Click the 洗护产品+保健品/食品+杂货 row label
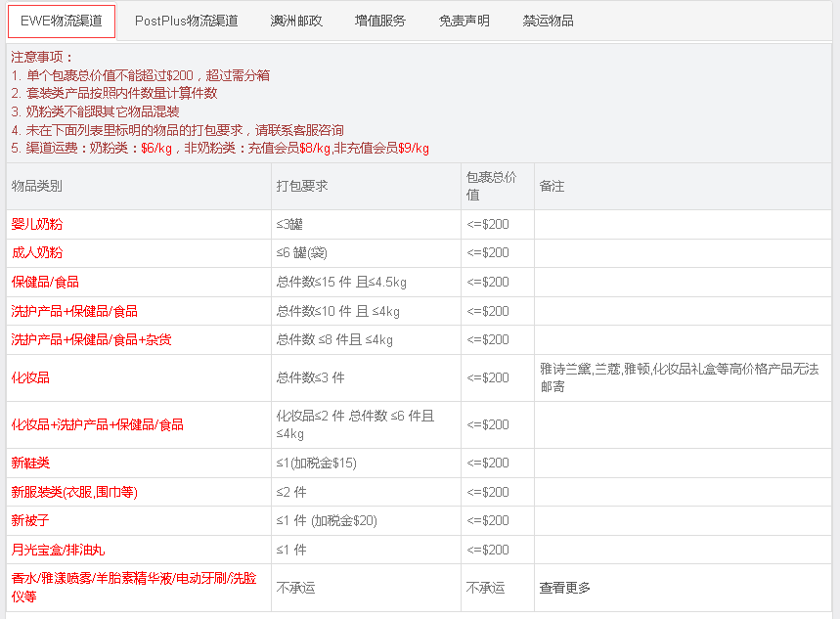This screenshot has height=619, width=840. coord(91,339)
